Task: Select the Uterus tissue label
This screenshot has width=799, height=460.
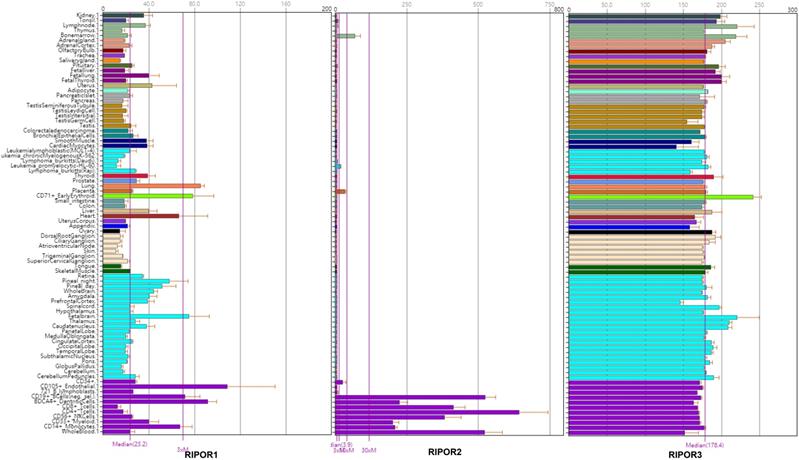Action: 85,86
